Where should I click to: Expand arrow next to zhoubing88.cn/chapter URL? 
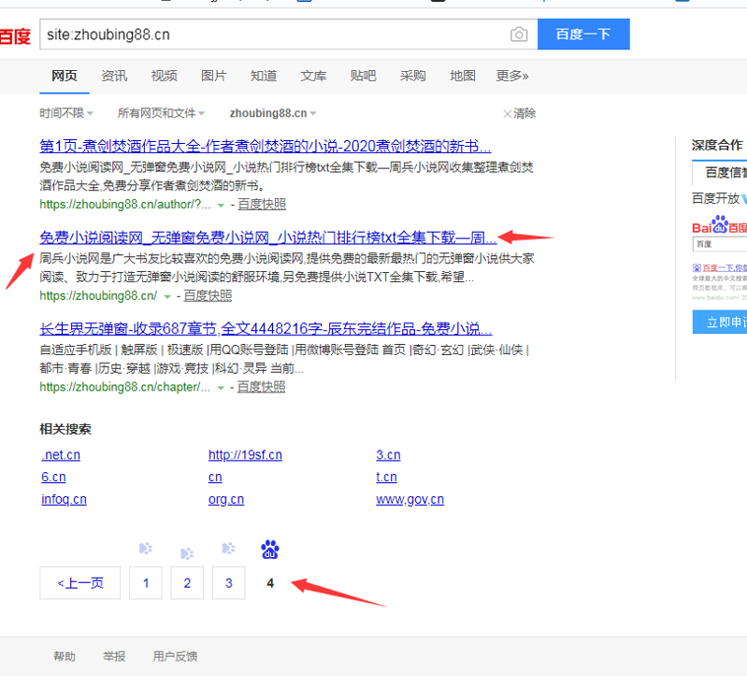[x=221, y=388]
